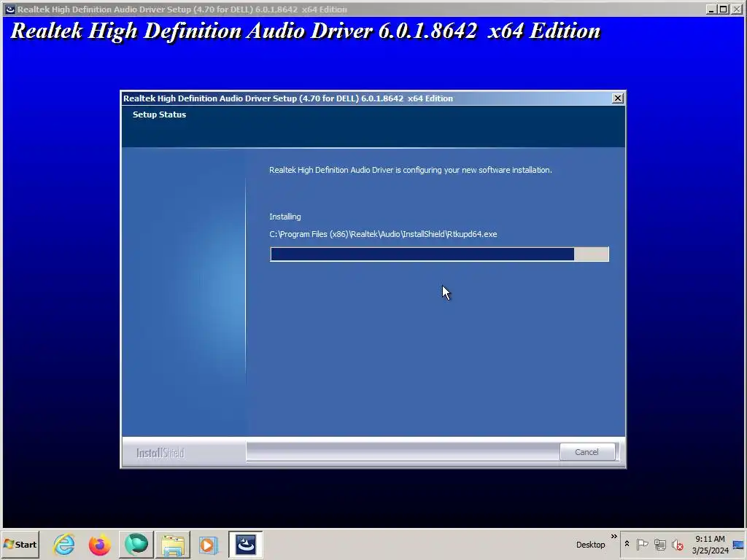
Task: Click the 'Installing' label
Action: (285, 217)
